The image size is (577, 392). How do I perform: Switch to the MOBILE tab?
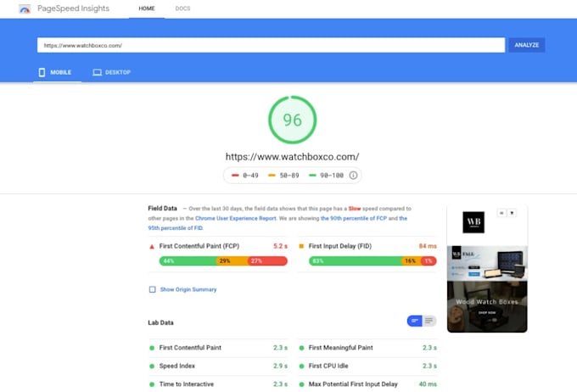[x=58, y=72]
